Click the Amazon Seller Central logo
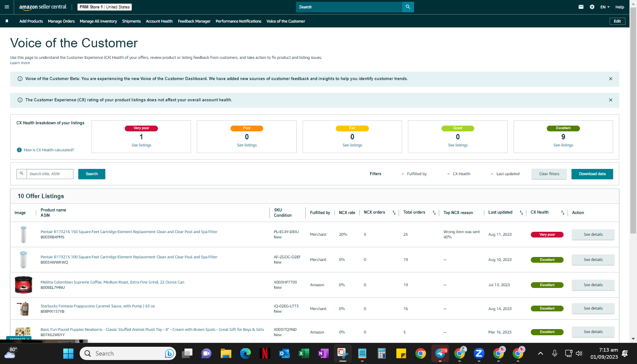 (43, 7)
